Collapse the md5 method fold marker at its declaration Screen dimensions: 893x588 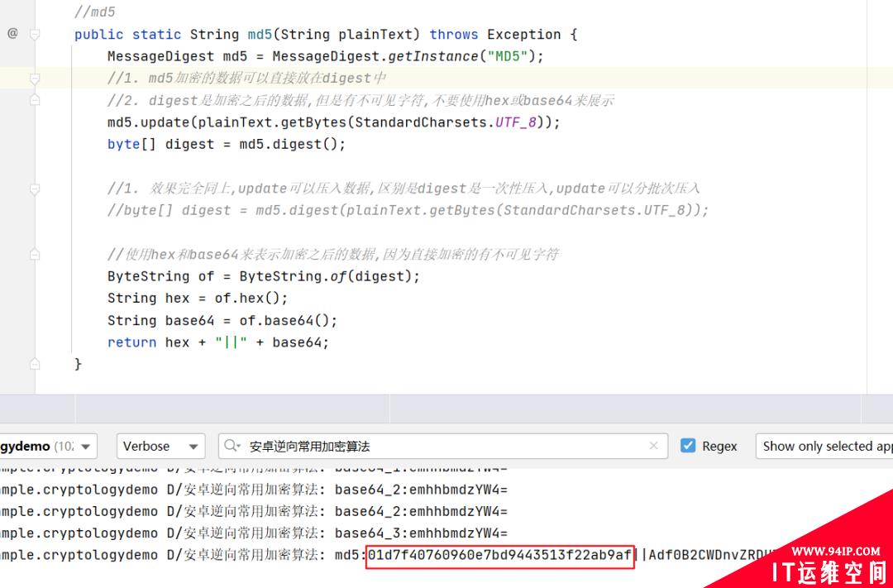pyautogui.click(x=35, y=35)
